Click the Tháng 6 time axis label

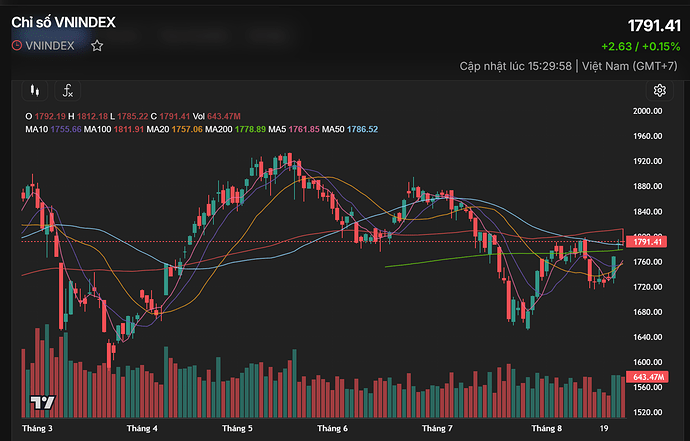[x=332, y=428]
